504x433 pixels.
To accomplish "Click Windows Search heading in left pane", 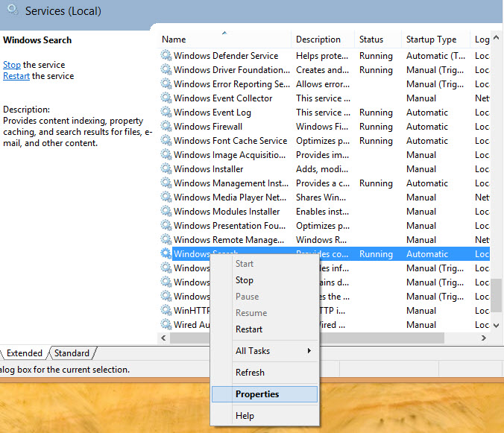I will tap(37, 40).
